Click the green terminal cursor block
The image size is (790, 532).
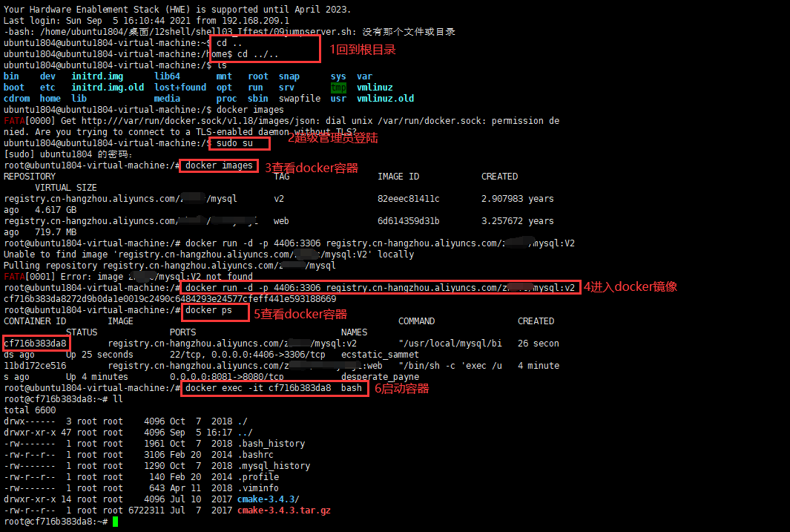pos(116,522)
